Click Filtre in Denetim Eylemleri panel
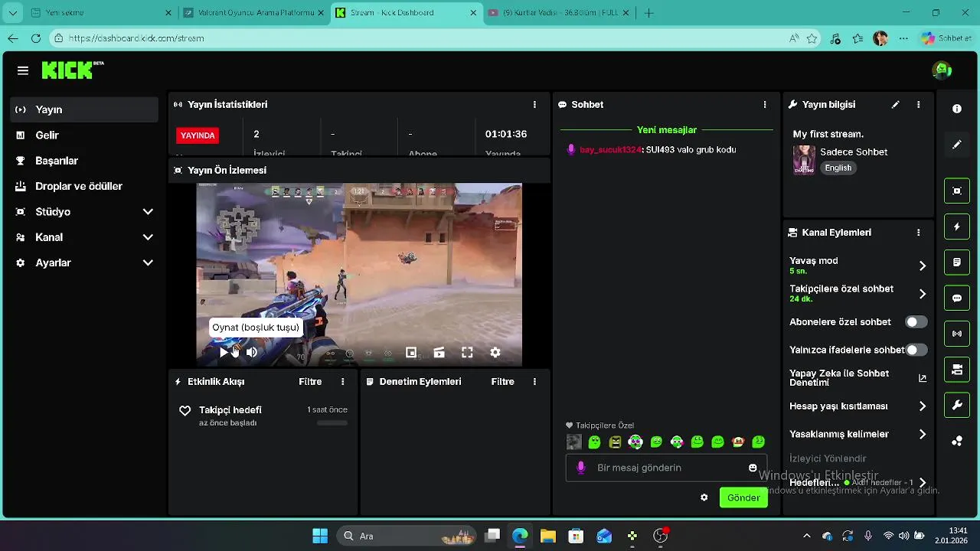The image size is (980, 551). [502, 381]
